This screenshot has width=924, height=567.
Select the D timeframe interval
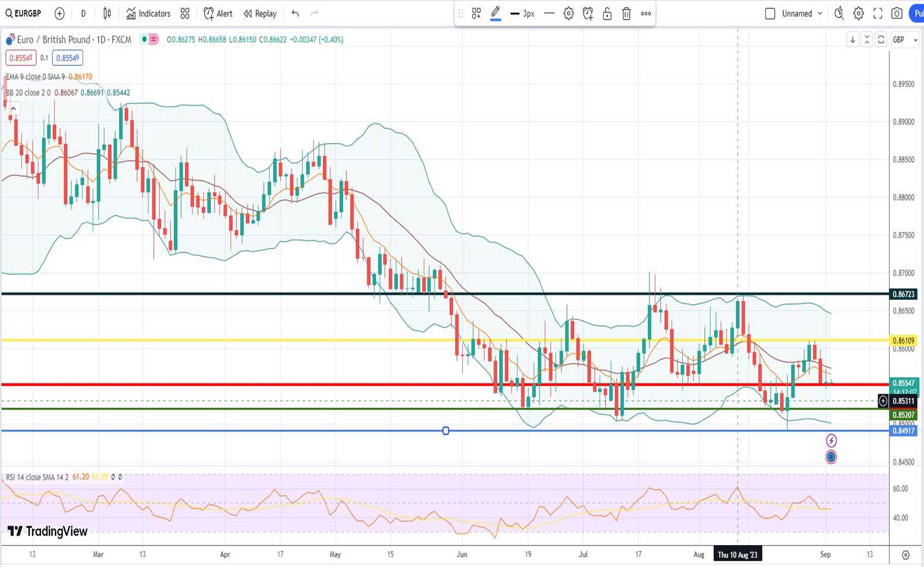coord(83,13)
